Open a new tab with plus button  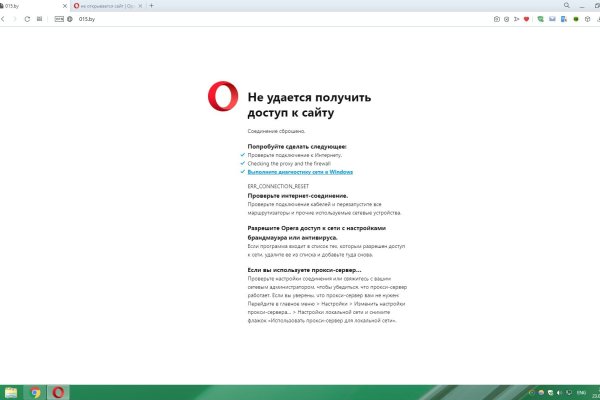point(152,5)
